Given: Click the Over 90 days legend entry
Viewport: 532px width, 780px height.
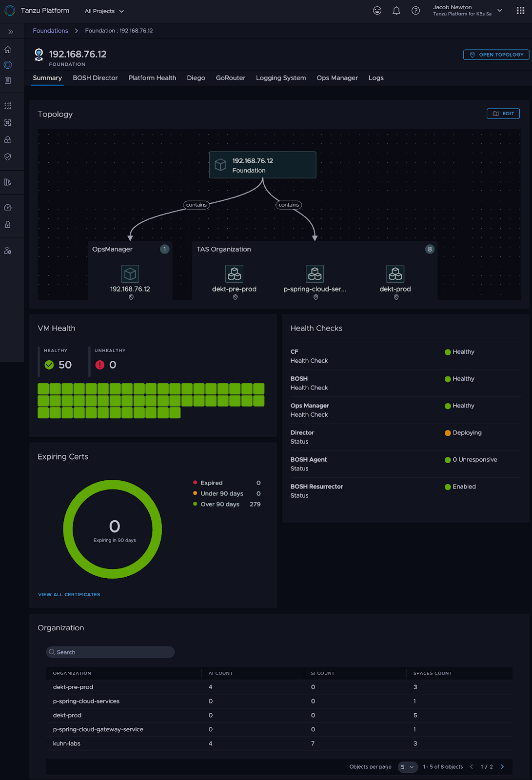Looking at the screenshot, I should pos(227,505).
